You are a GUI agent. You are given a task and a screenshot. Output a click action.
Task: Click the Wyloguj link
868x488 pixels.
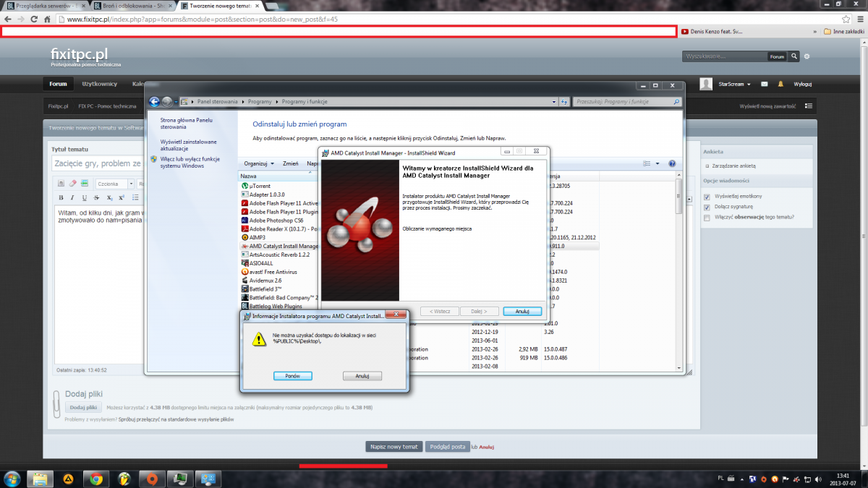pyautogui.click(x=803, y=85)
